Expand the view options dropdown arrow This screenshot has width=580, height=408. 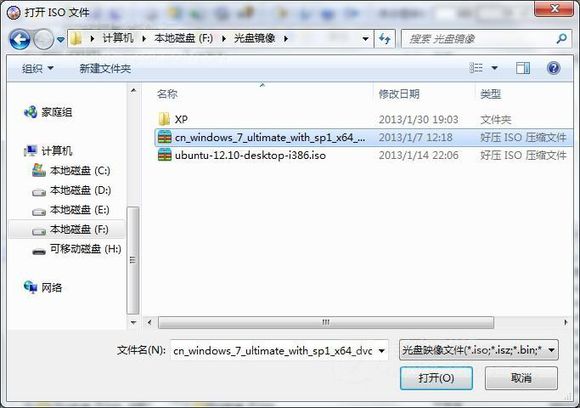494,68
